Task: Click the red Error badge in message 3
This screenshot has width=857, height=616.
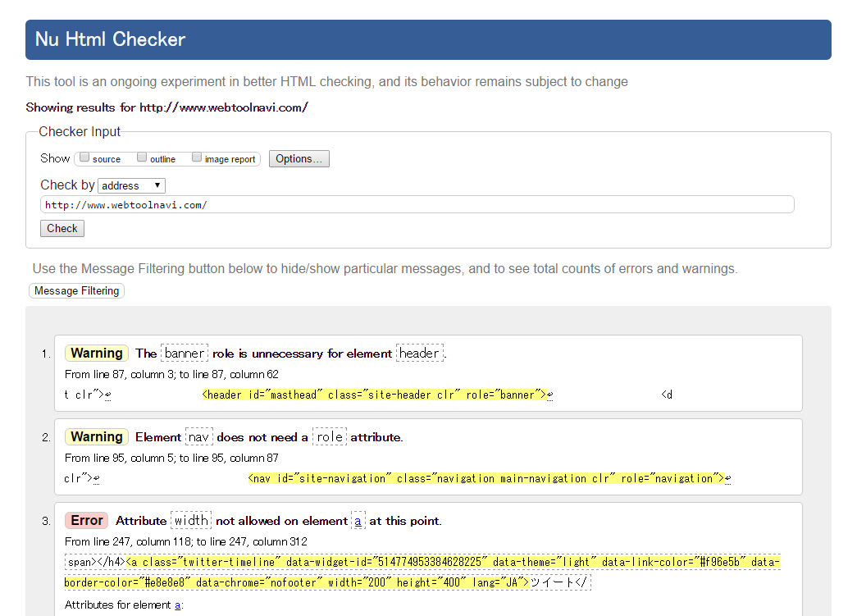Action: (x=87, y=521)
